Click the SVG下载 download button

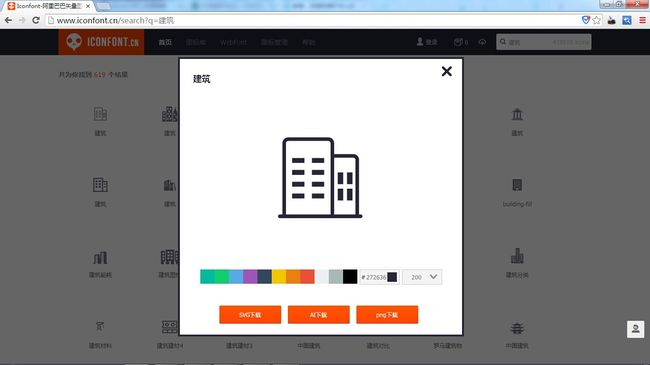pyautogui.click(x=250, y=315)
